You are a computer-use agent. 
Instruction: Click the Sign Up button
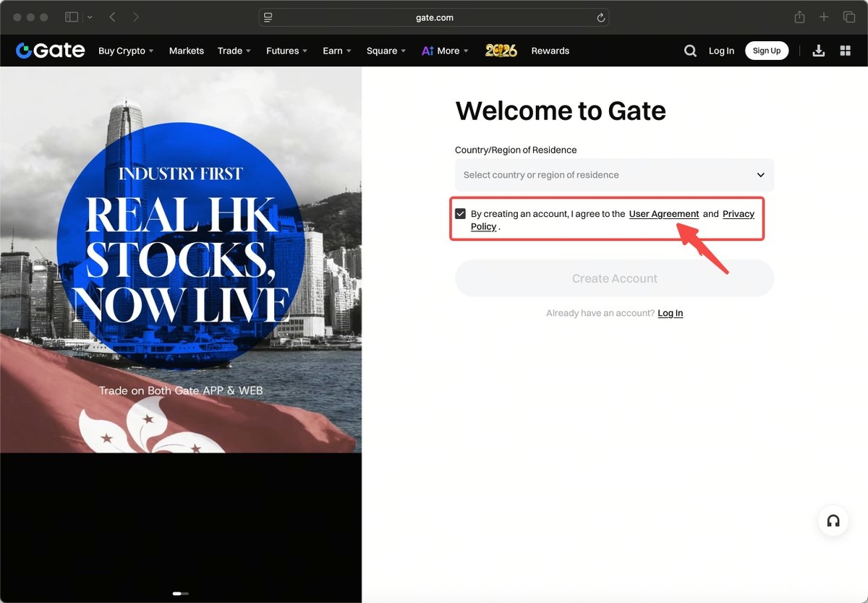[x=767, y=51]
